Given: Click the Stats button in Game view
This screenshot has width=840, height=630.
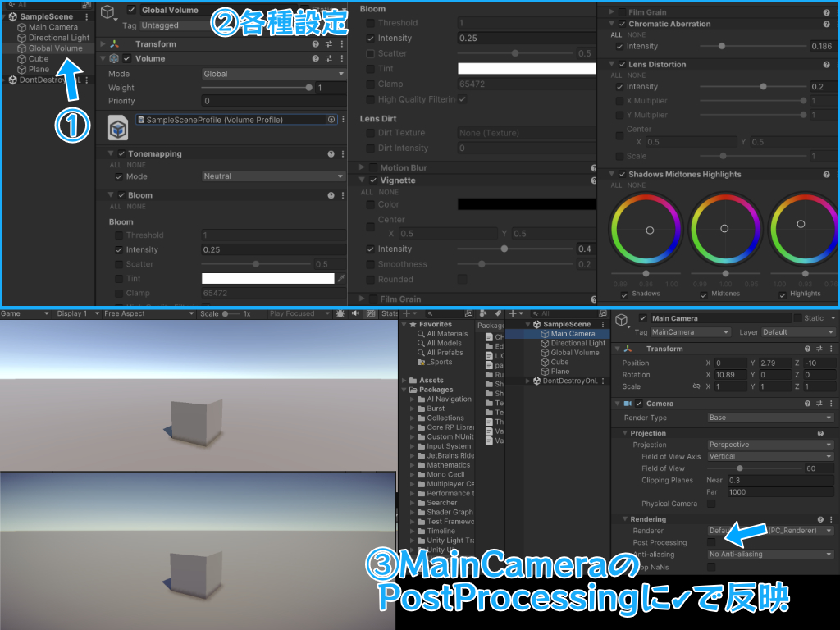Looking at the screenshot, I should [x=389, y=313].
